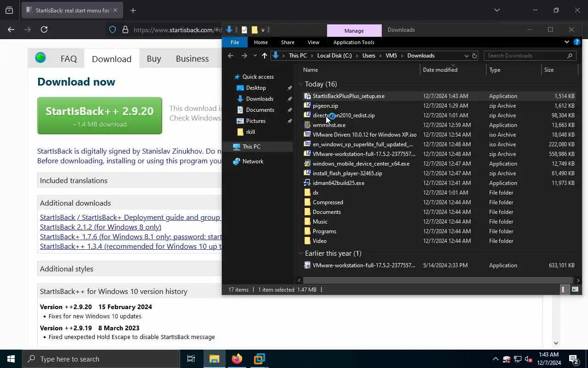Viewport: 588px width, 368px height.
Task: Click the Windows Start button
Action: 11,359
